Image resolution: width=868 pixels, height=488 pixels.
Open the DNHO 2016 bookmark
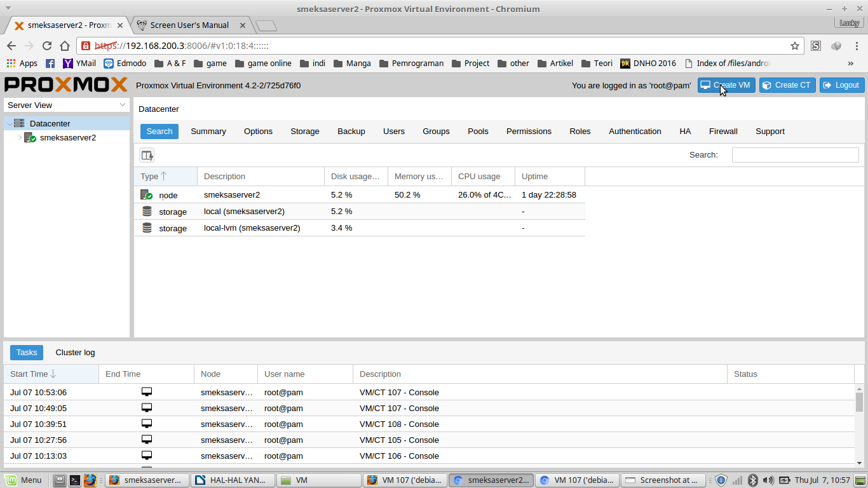[648, 64]
